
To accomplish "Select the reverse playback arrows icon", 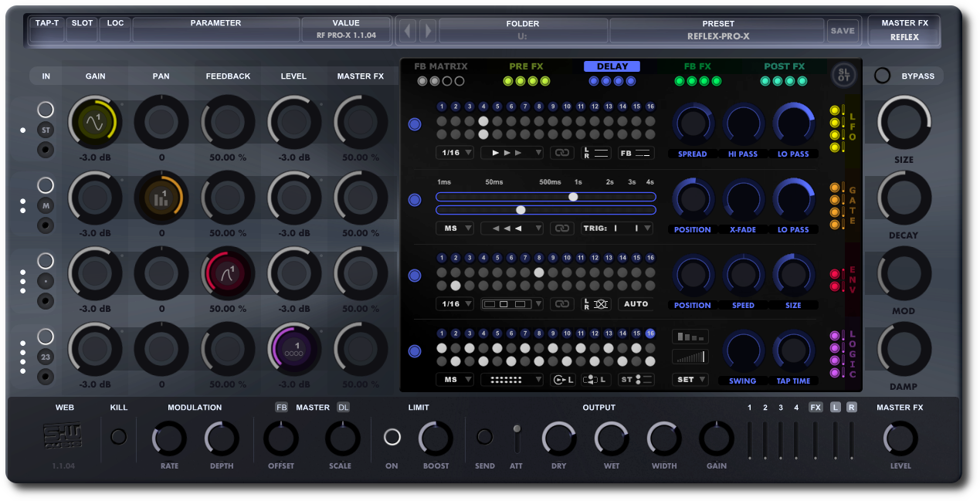I will (512, 228).
